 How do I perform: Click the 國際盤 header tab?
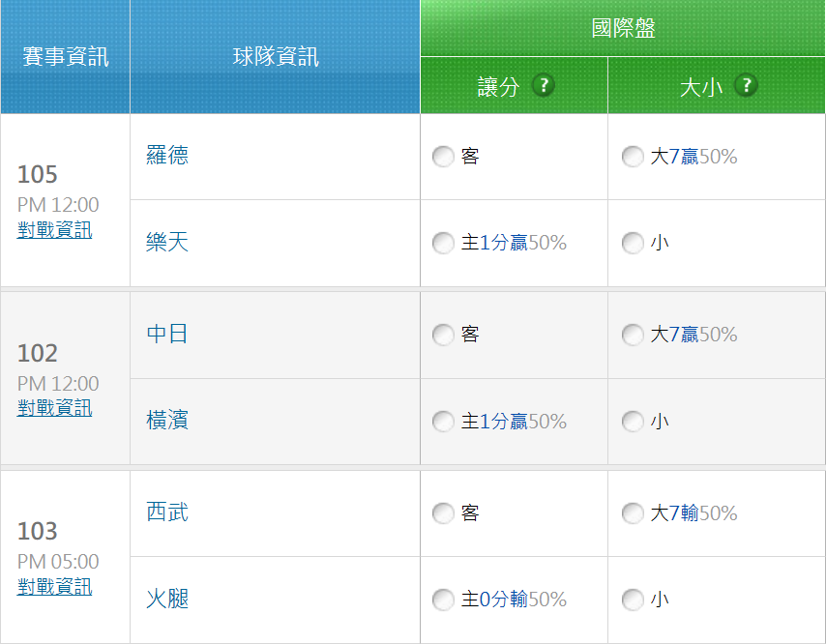[623, 29]
